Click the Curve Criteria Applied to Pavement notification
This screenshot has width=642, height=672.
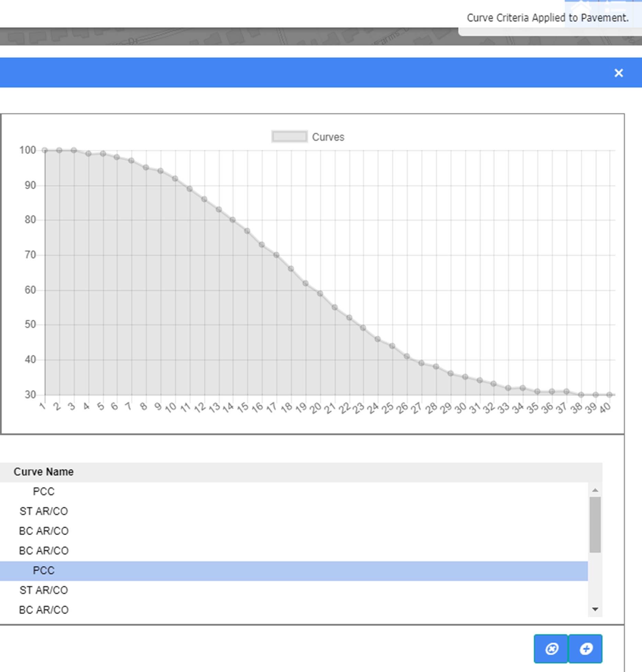(x=547, y=18)
